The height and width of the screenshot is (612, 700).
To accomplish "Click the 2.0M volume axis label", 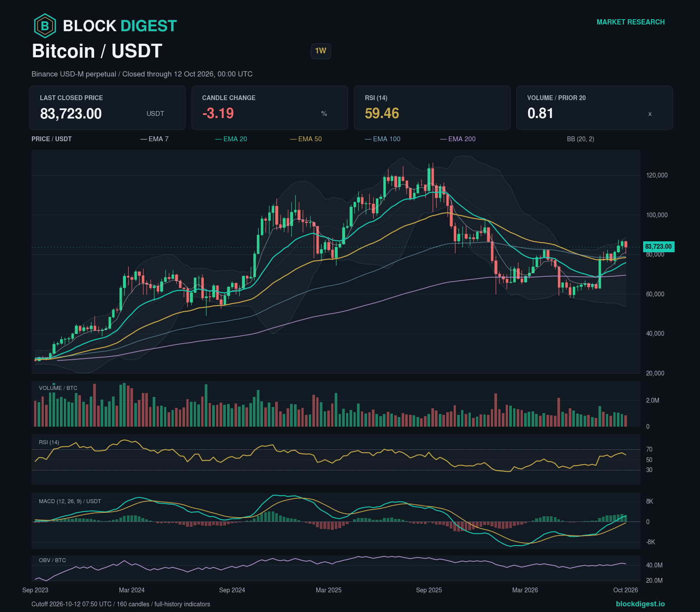I will 653,400.
